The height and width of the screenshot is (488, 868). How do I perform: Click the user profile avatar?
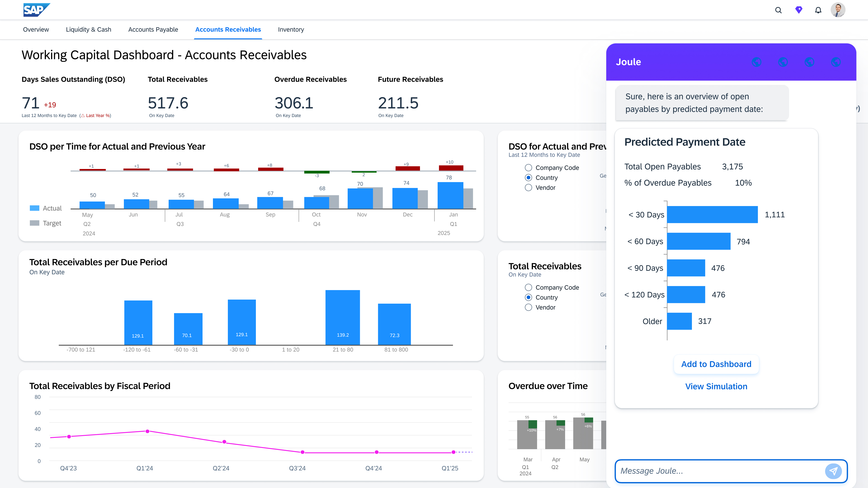838,10
